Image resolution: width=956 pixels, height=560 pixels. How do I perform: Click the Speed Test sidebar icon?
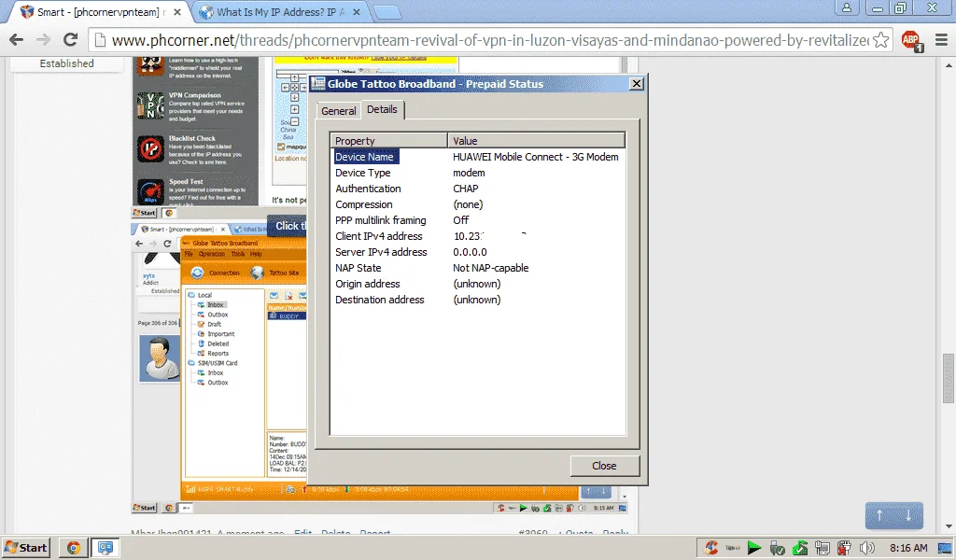click(150, 192)
